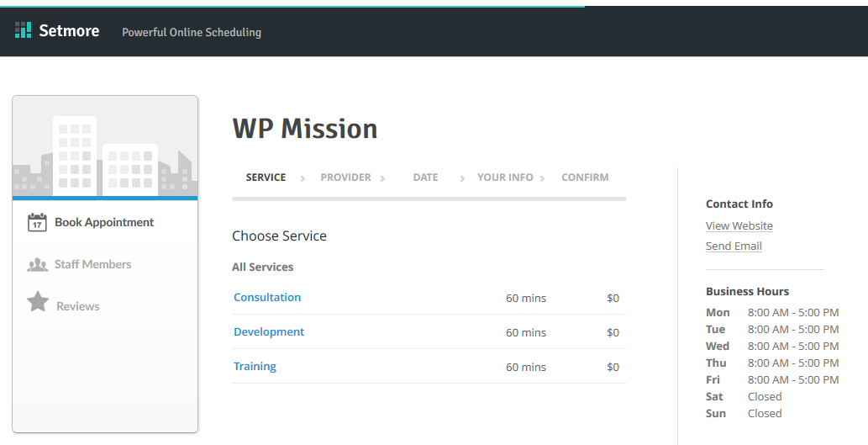Click the chevron after PROVIDER step

[x=382, y=178]
